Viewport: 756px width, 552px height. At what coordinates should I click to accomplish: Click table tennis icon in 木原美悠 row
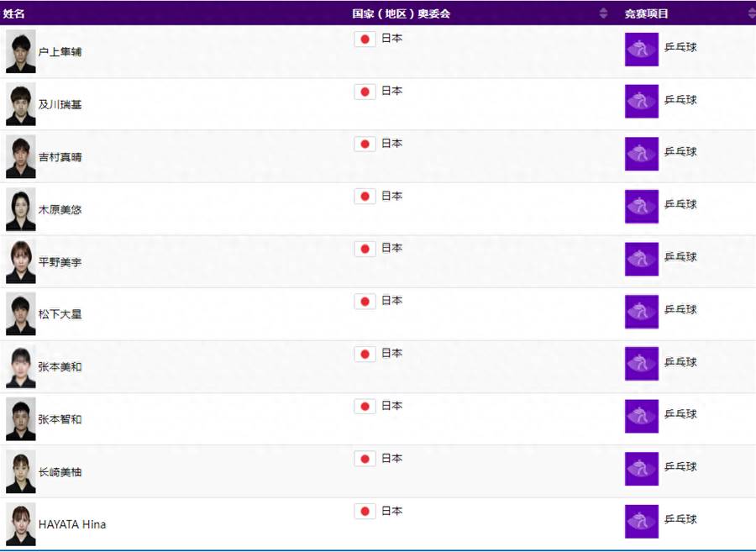point(642,207)
